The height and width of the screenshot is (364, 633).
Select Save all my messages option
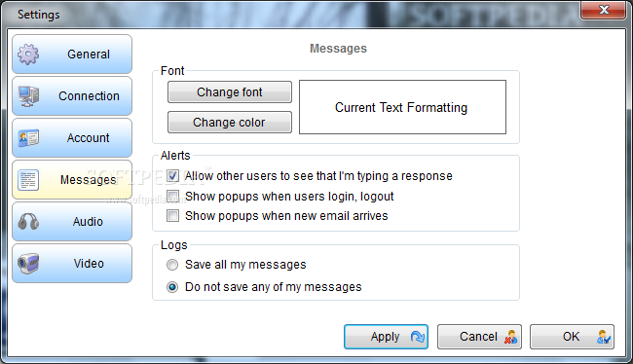pos(172,265)
